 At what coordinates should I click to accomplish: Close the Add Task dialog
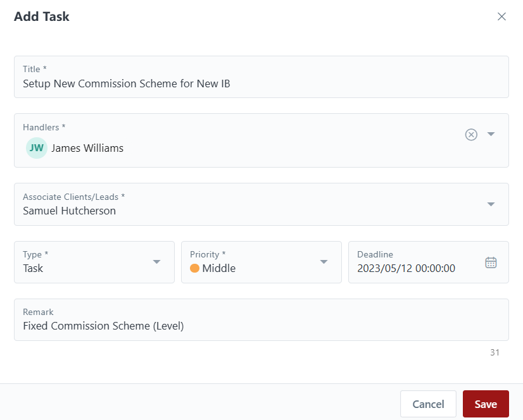(x=501, y=16)
